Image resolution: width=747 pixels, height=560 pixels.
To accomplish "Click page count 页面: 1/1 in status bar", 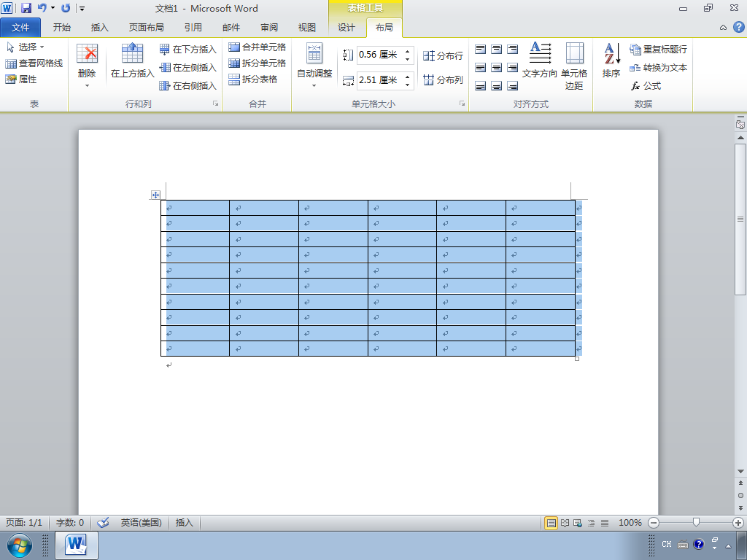I will click(24, 522).
